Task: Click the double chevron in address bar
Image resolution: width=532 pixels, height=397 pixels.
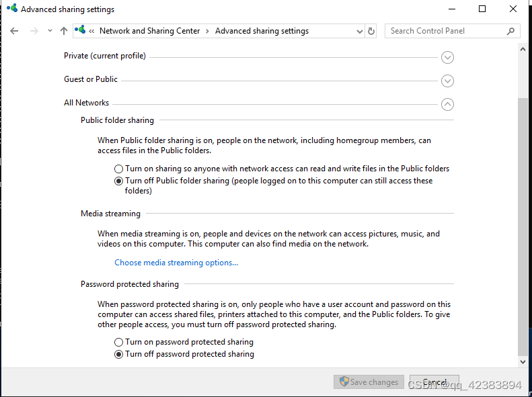Action: [x=91, y=31]
